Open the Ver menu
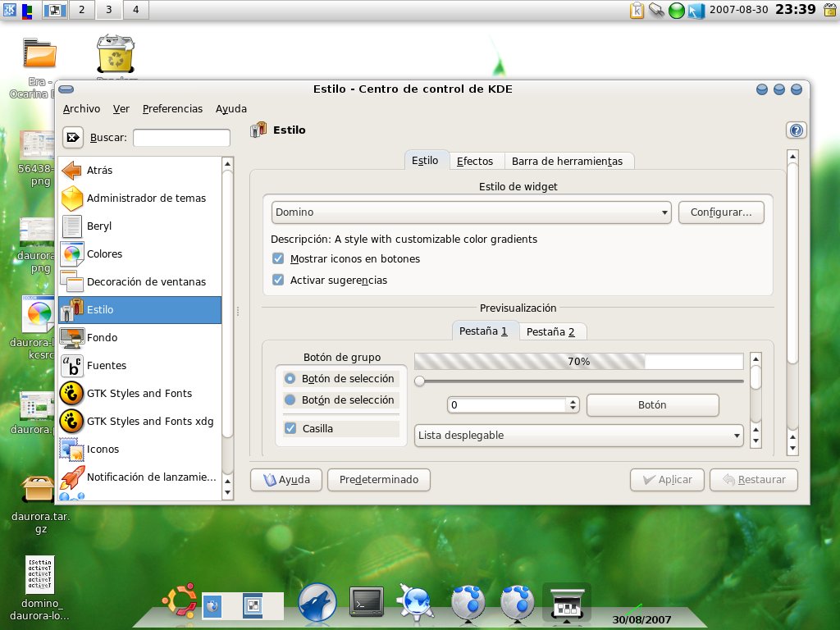The width and height of the screenshot is (840, 630). (121, 109)
